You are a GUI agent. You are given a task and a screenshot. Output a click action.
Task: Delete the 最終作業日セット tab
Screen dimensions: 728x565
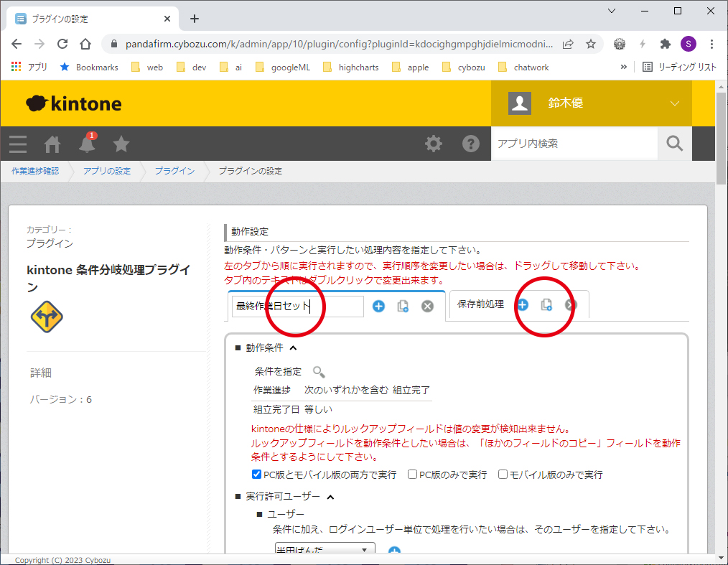point(428,306)
